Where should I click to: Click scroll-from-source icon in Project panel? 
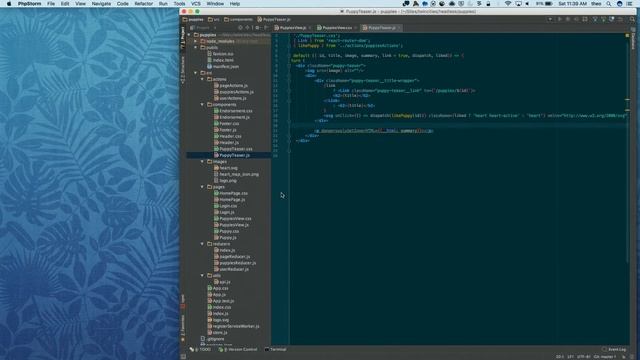[240, 28]
